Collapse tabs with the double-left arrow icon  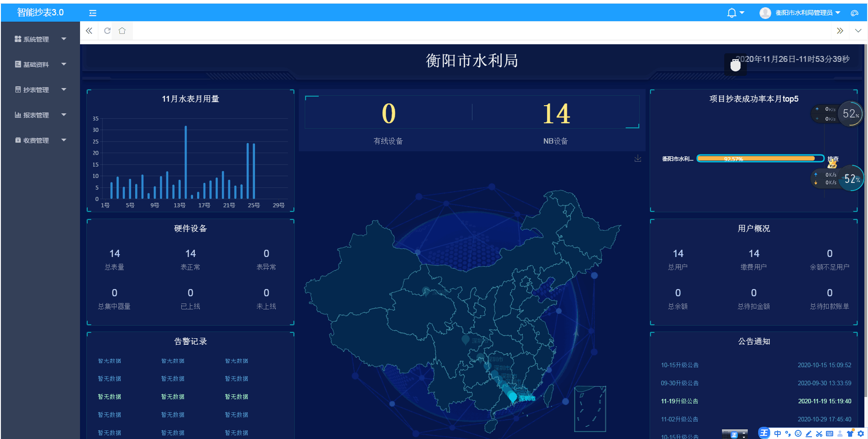pos(89,31)
